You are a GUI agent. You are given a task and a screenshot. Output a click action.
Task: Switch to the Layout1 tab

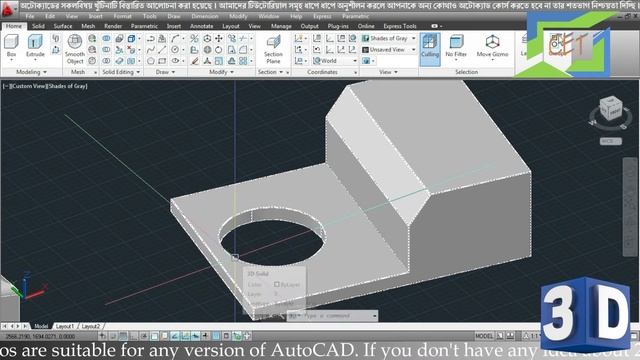click(65, 326)
